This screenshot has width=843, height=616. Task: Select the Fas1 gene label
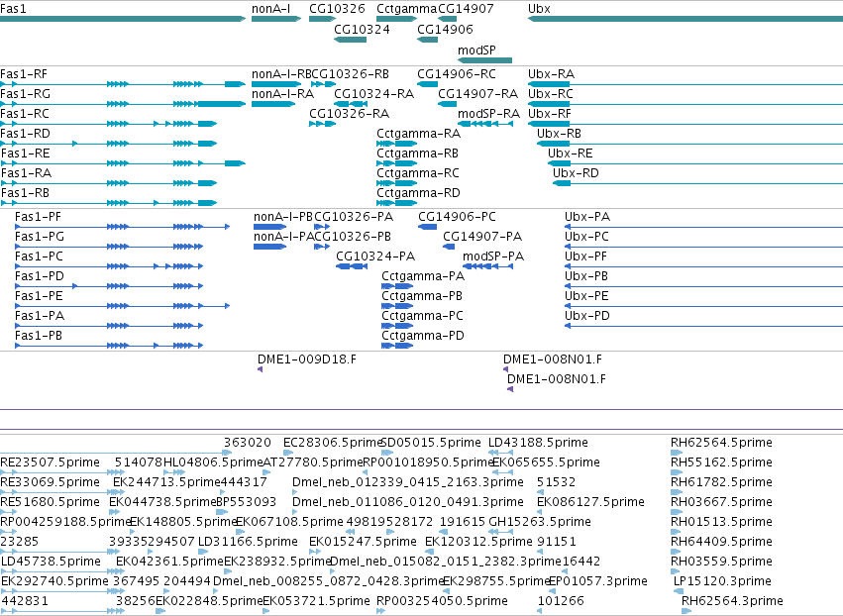pyautogui.click(x=13, y=9)
